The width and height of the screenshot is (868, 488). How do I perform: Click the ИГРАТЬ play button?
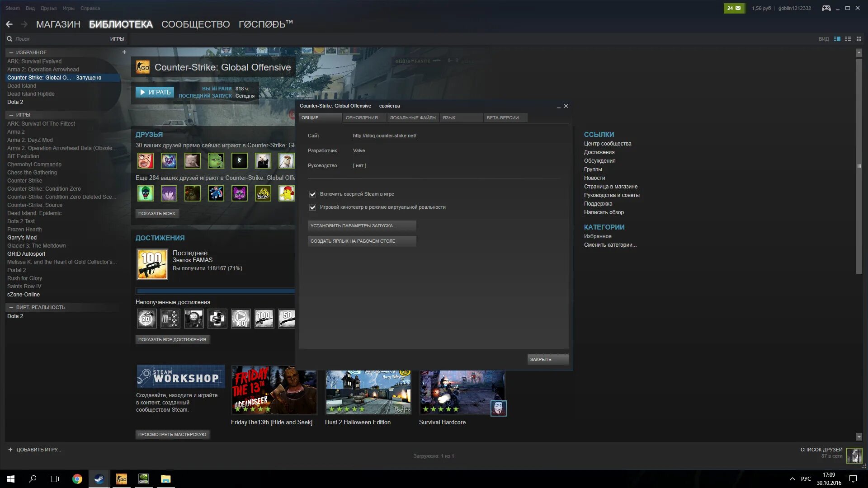pyautogui.click(x=155, y=92)
